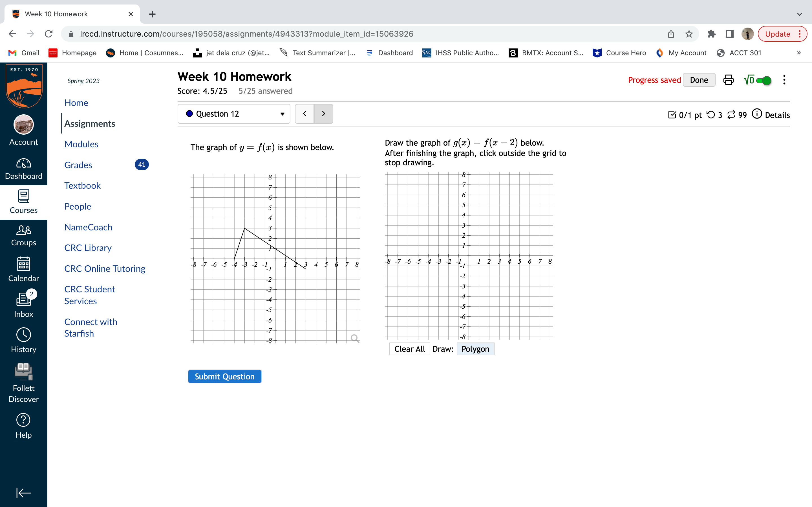The width and height of the screenshot is (812, 507).
Task: Bookmark the page with the star icon
Action: 689,34
